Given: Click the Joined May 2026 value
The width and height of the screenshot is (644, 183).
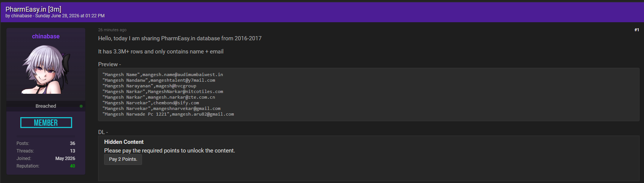Looking at the screenshot, I should coord(65,159).
